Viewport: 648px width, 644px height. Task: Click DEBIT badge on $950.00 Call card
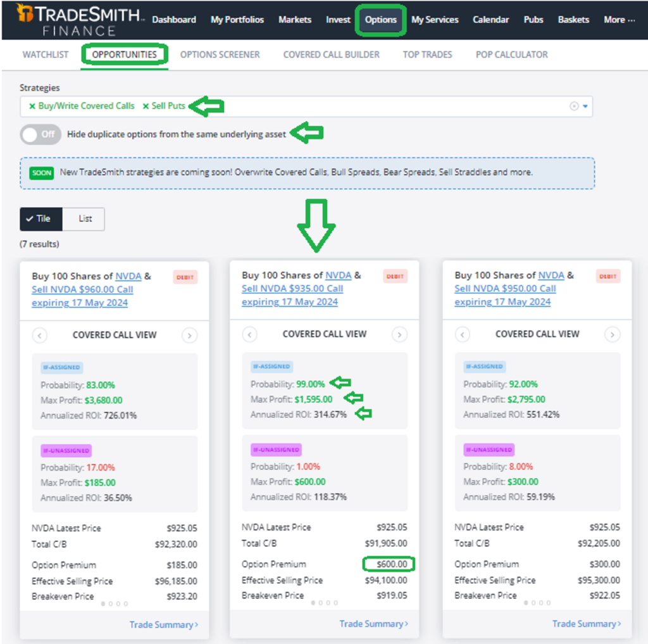(608, 277)
